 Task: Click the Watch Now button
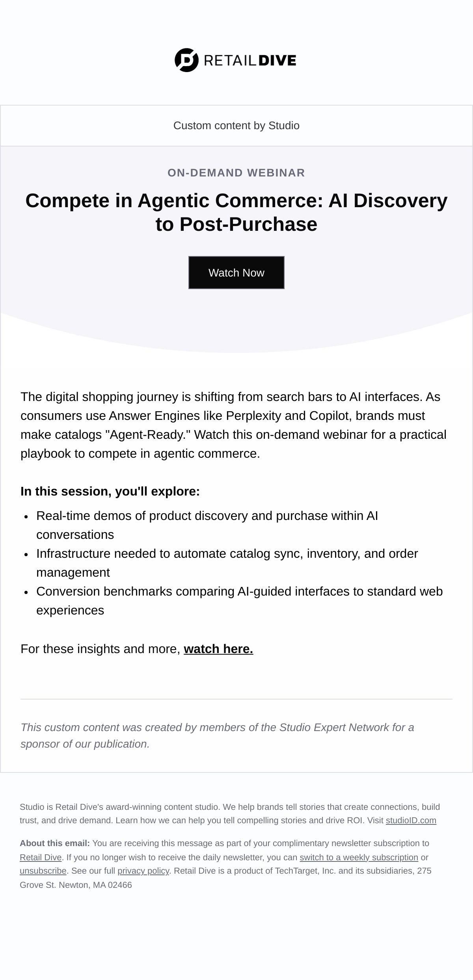[x=236, y=273]
